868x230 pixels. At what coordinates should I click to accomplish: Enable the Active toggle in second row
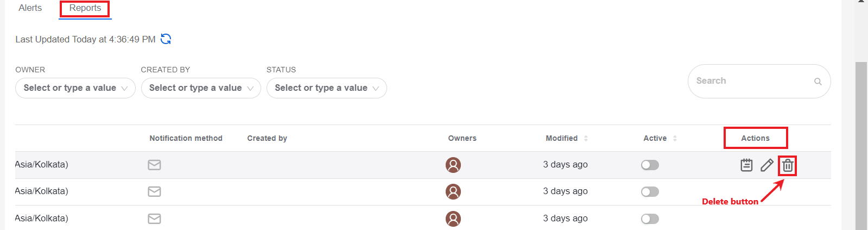650,191
